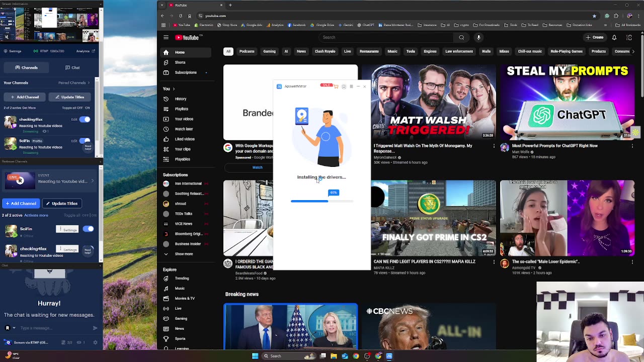This screenshot has width=644, height=362.
Task: Expand the You section chevron
Action: pyautogui.click(x=174, y=89)
